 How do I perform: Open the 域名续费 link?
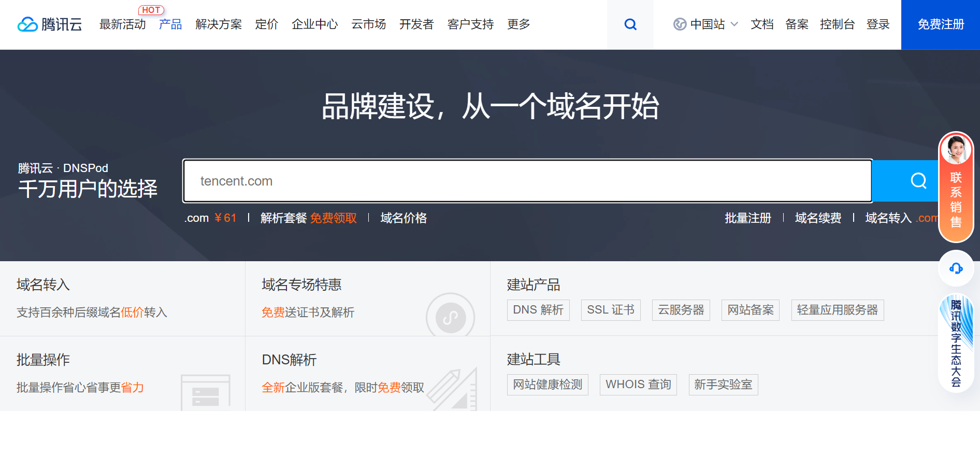(818, 218)
